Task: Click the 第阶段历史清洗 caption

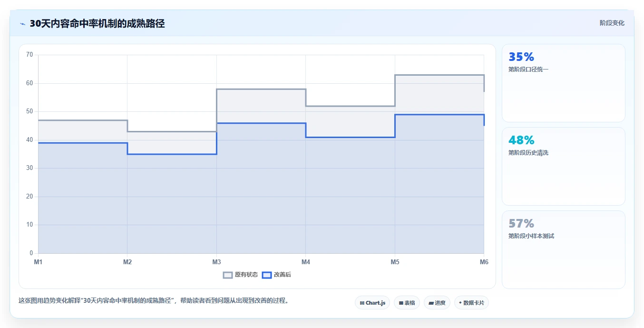Action: click(528, 153)
